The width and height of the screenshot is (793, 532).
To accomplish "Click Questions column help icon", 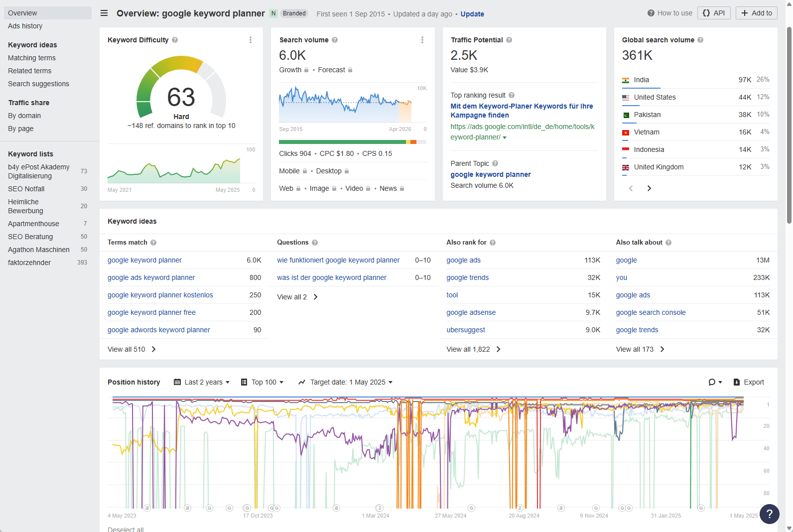I will (x=315, y=243).
